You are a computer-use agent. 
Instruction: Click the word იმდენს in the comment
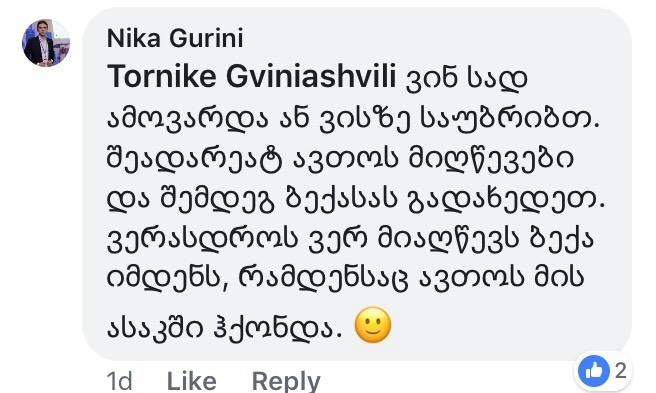click(166, 278)
